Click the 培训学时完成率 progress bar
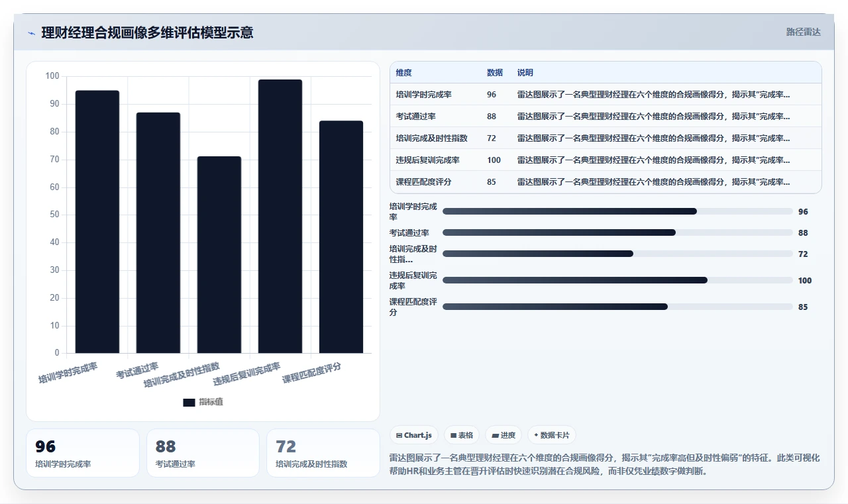Viewport: 848px width, 504px height. [x=617, y=211]
